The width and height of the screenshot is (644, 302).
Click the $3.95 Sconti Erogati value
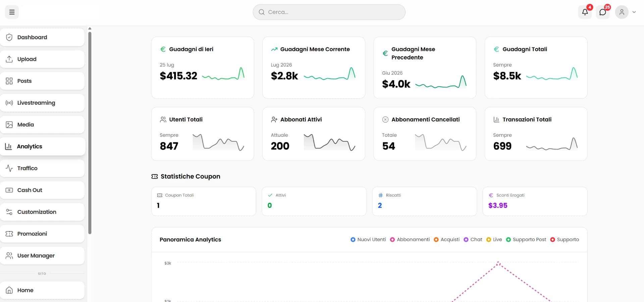(498, 205)
